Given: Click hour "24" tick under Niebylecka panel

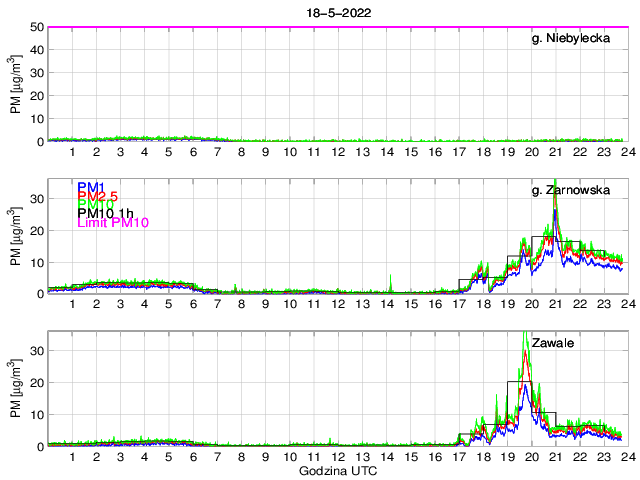Looking at the screenshot, I should tap(629, 152).
